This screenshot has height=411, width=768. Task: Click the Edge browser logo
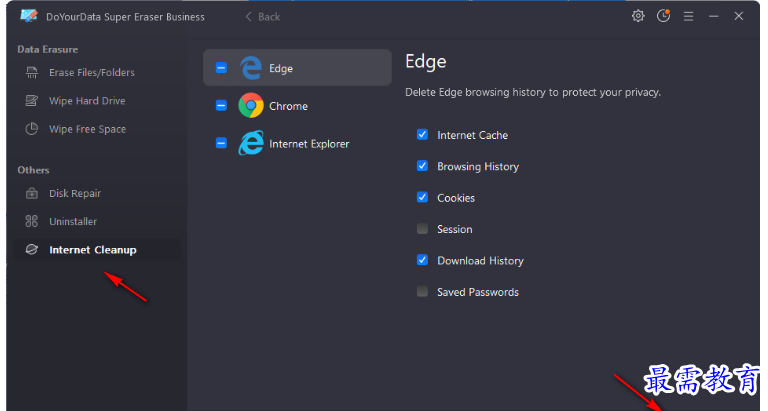click(251, 68)
